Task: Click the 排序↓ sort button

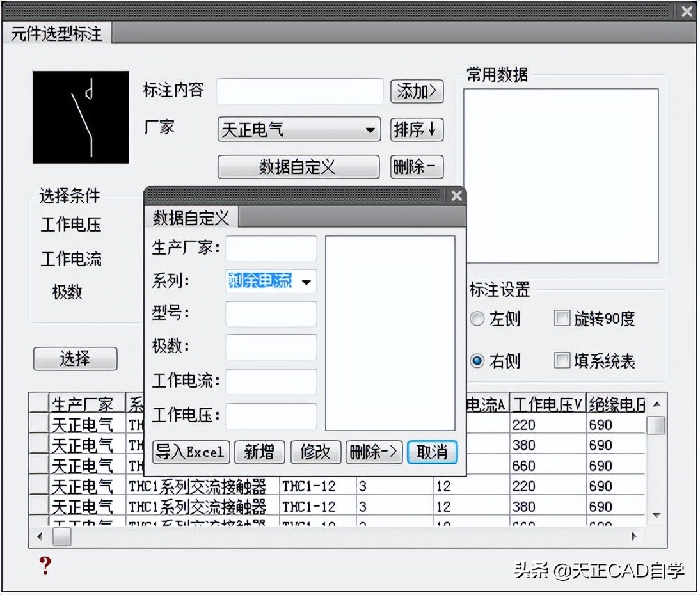Action: (x=416, y=130)
